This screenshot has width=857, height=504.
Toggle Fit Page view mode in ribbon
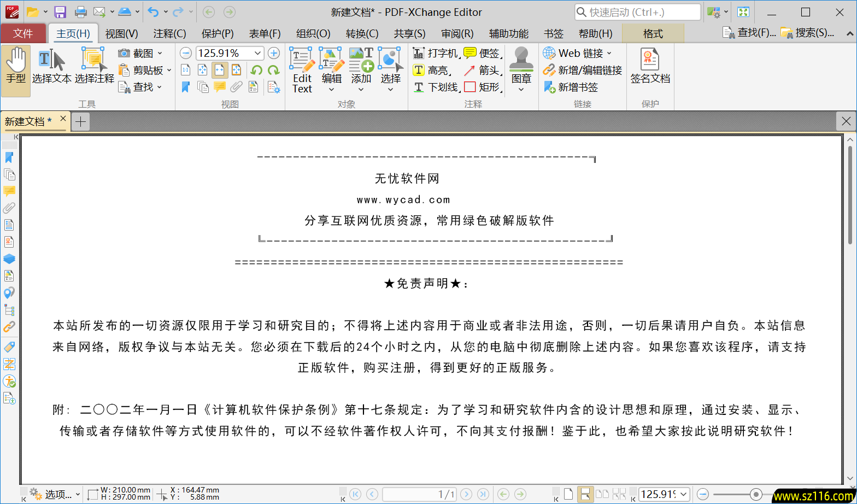203,70
